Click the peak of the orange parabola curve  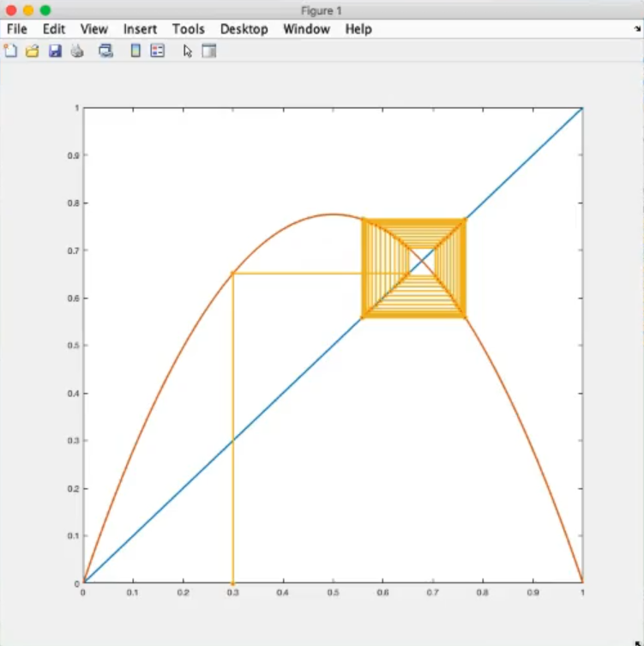[333, 214]
